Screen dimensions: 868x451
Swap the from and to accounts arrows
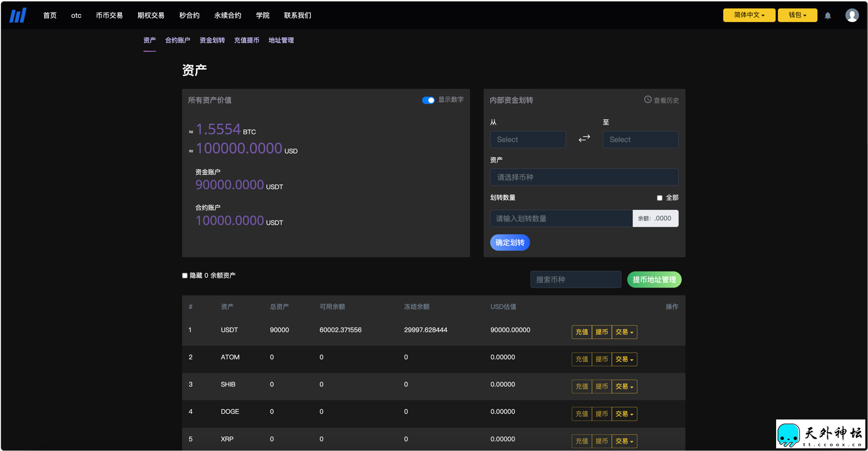point(584,138)
